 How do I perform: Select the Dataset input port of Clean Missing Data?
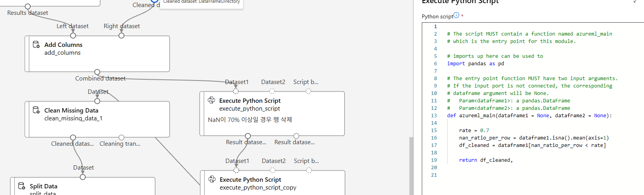pyautogui.click(x=97, y=101)
